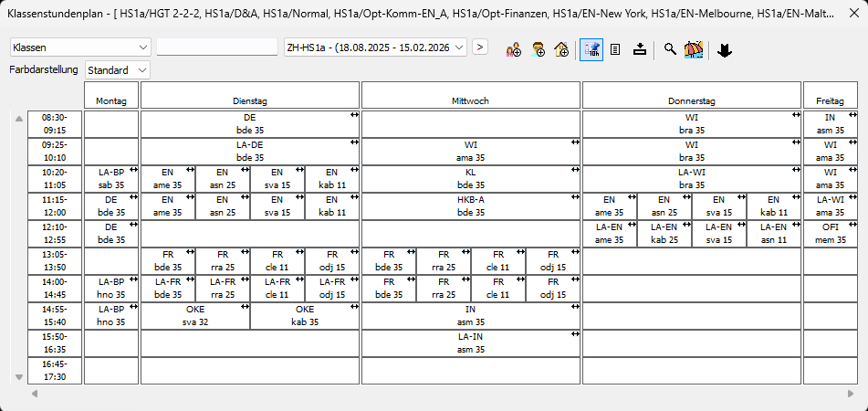The width and height of the screenshot is (868, 411).
Task: Select the Donnerstag column header
Action: tap(692, 95)
